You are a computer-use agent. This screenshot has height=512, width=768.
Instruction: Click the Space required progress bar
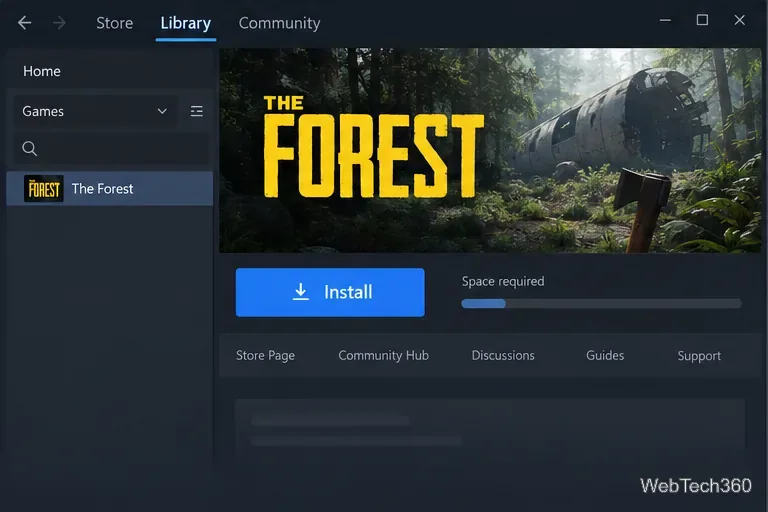pos(601,304)
